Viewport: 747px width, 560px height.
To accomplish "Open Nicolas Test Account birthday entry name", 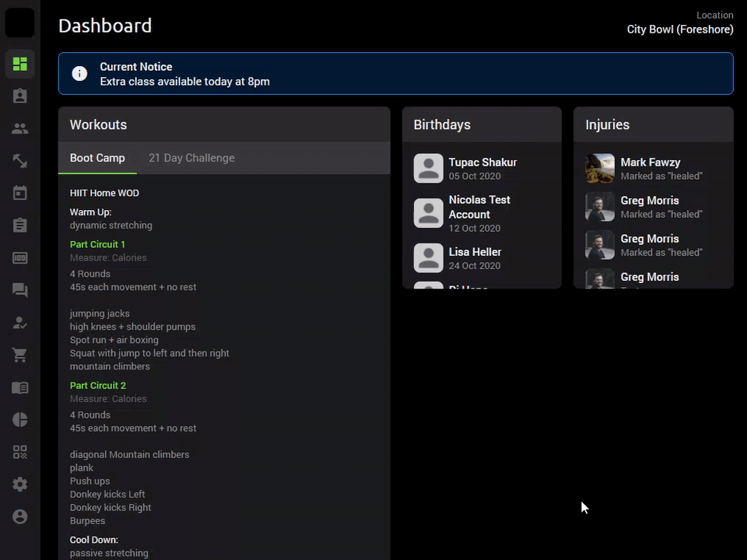I will point(479,207).
